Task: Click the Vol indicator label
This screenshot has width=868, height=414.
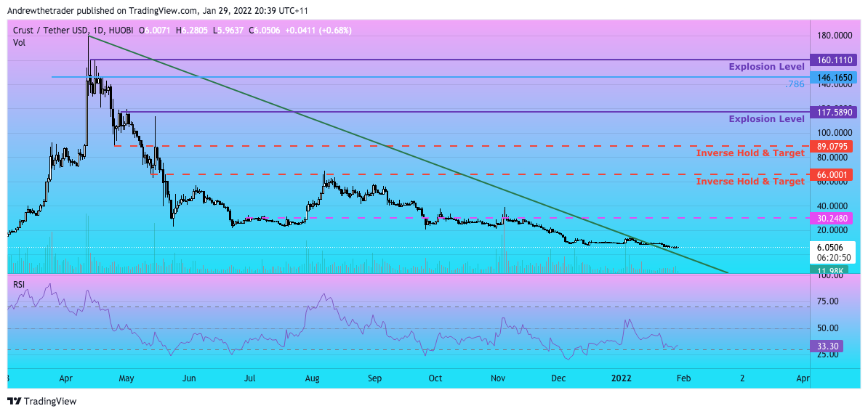Action: [19, 42]
